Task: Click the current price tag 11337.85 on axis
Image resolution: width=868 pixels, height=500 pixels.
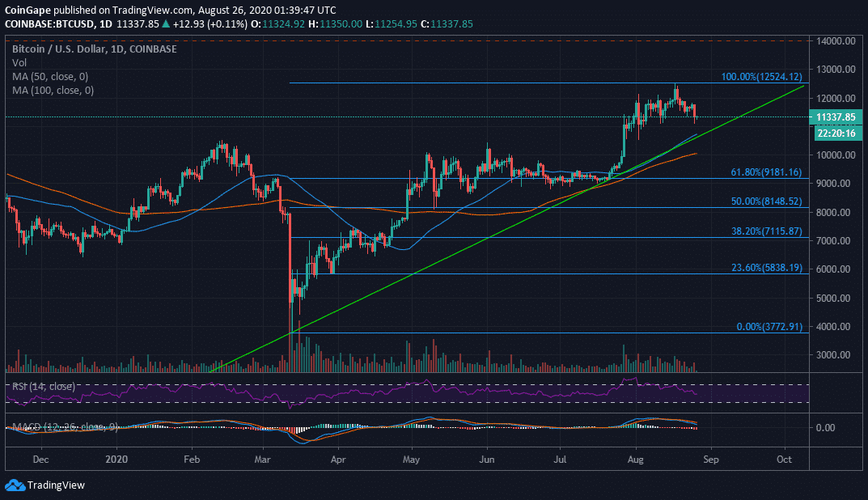Action: click(x=838, y=117)
